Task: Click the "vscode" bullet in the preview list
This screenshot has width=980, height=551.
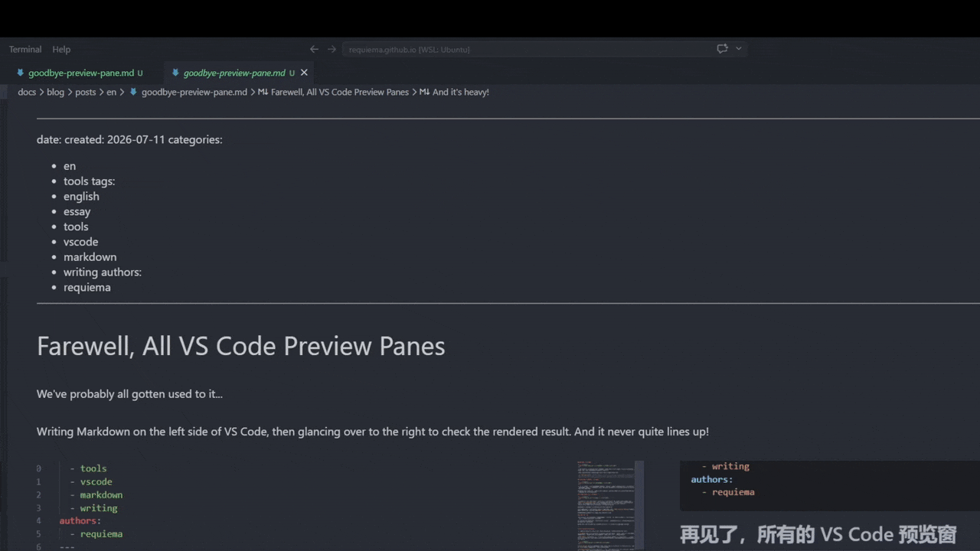Action: (80, 242)
